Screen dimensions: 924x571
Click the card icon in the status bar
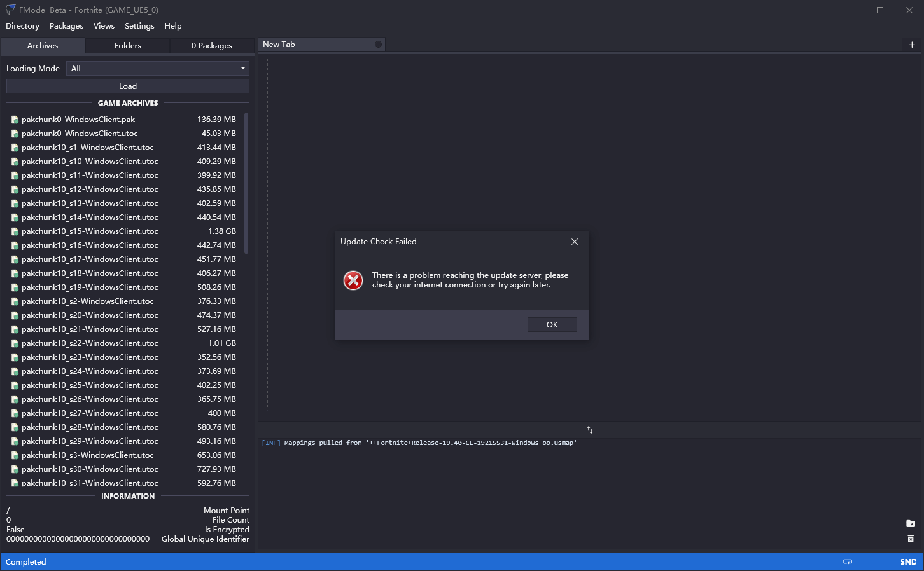(848, 561)
